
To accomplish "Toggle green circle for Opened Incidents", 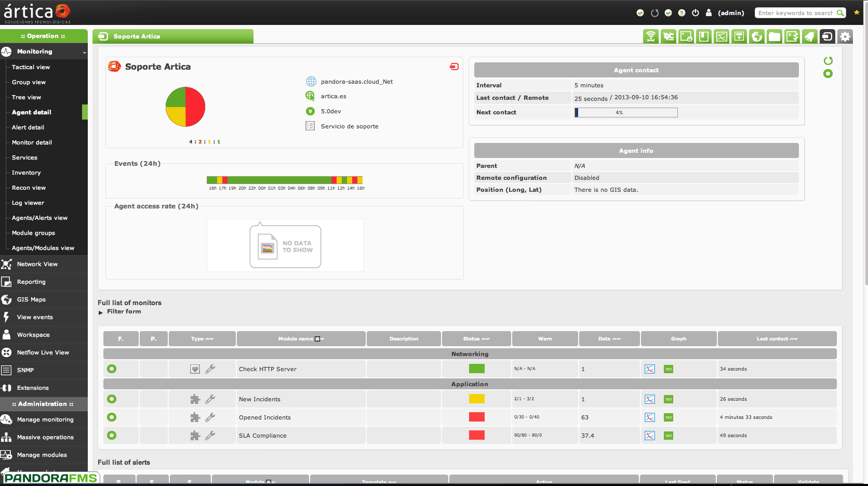I will 112,417.
